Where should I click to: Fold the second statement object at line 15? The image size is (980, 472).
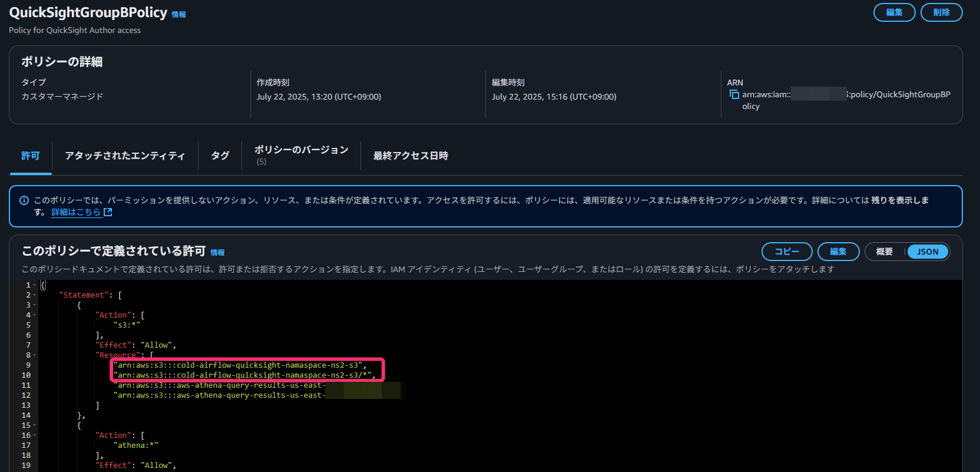pyautogui.click(x=35, y=425)
